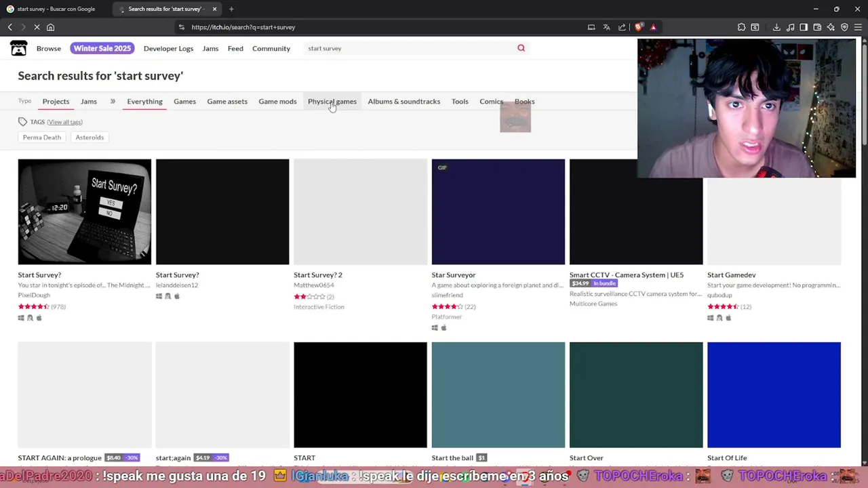Select the Jams type filter

click(x=89, y=101)
